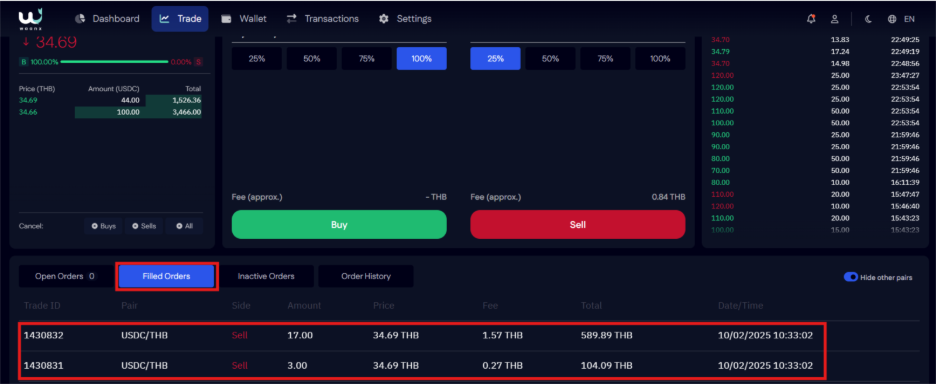
Task: Open Settings gear in navigation
Action: [x=384, y=19]
